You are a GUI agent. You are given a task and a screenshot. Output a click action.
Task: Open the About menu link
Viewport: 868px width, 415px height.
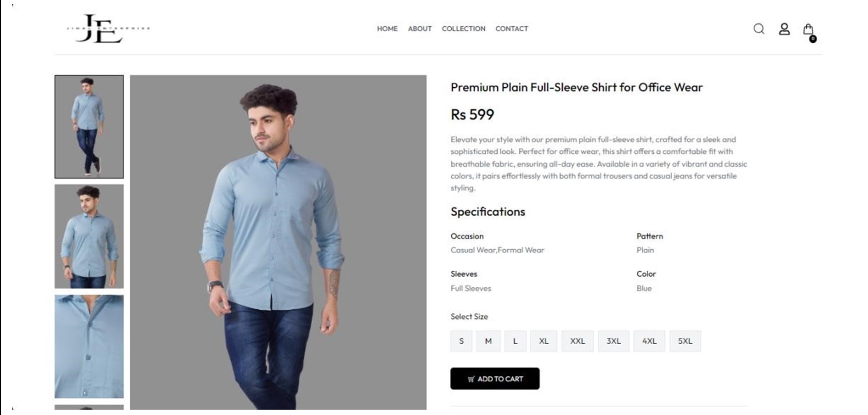click(x=420, y=29)
